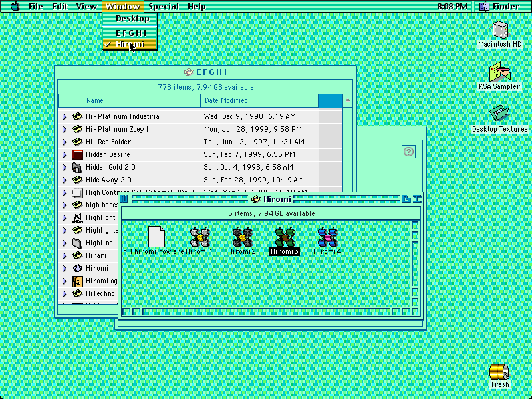The image size is (532, 399).
Task: Click the Hi-Platinum Zoey II folder icon
Action: pos(78,129)
